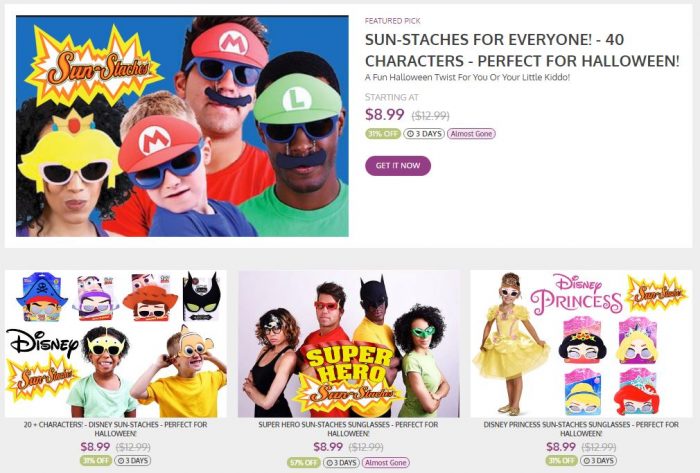Click the 31% OFF badge under Disney Sun-Staches
The height and width of the screenshot is (473, 700).
point(95,461)
